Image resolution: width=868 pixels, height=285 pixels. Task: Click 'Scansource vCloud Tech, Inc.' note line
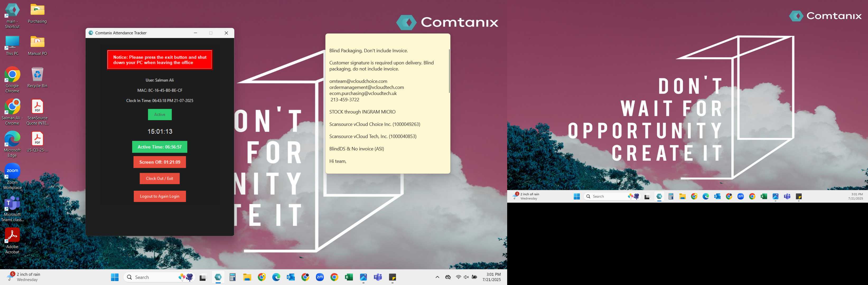[373, 137]
